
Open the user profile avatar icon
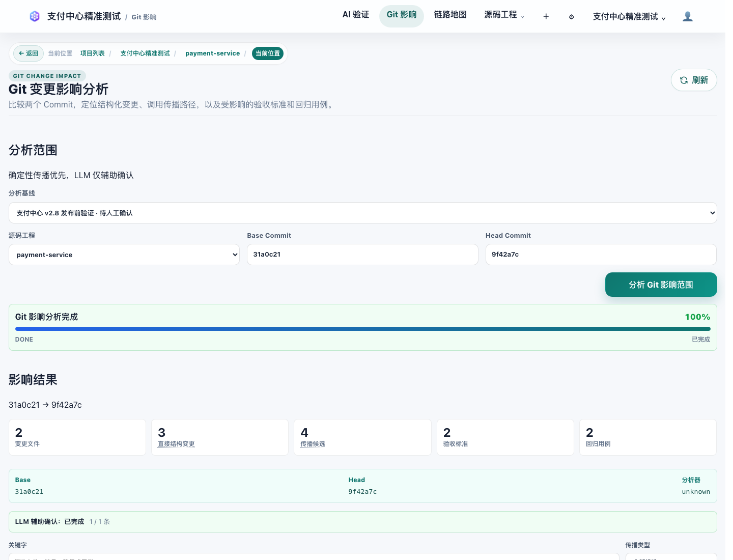[688, 16]
